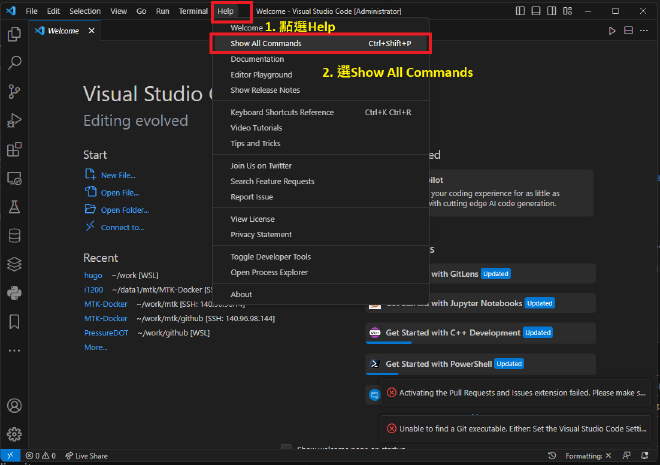Screen dimensions: 660x465
Task: Choose Documentation in Help menu
Action: coord(321,59)
